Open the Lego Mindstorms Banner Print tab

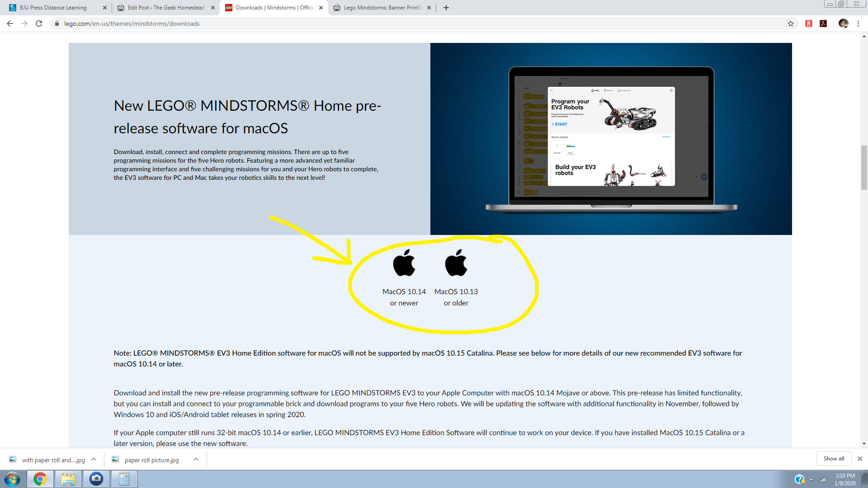[x=382, y=8]
